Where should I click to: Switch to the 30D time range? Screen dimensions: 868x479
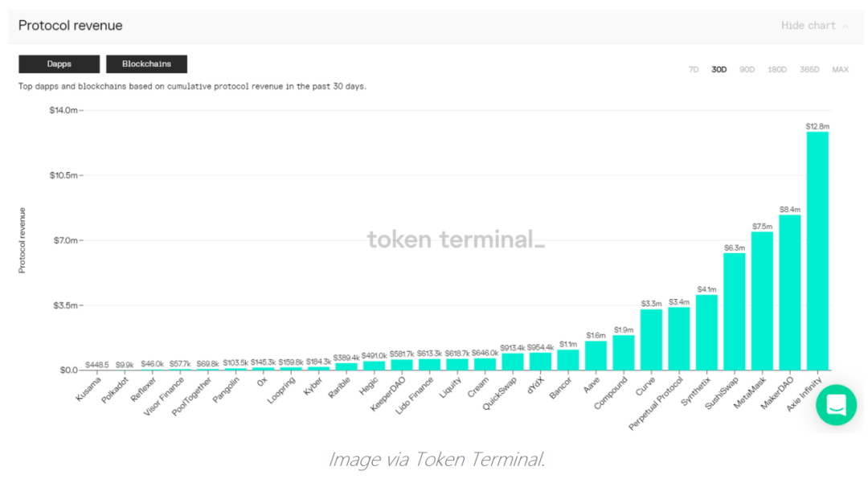click(x=719, y=70)
